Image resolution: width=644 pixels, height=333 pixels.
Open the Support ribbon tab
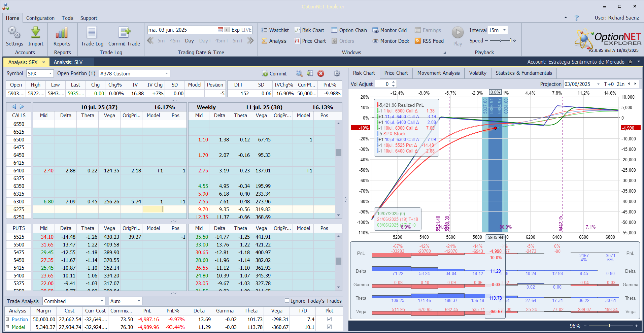(89, 18)
